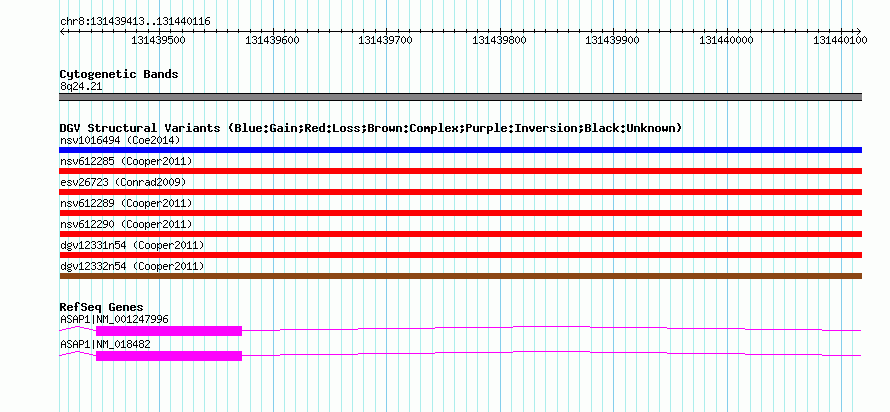Image resolution: width=890 pixels, height=412 pixels.
Task: Select the dgv12331n54 red loss bar
Action: point(460,255)
